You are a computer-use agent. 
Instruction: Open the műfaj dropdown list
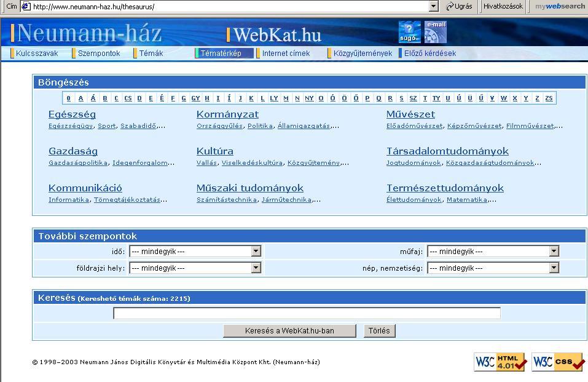tap(493, 252)
